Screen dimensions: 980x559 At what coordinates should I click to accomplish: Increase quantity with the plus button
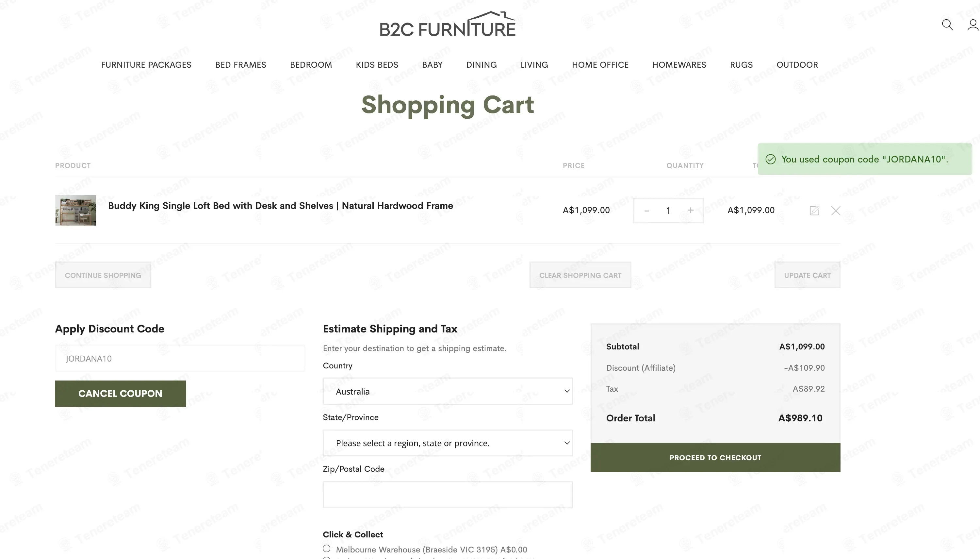tap(691, 211)
